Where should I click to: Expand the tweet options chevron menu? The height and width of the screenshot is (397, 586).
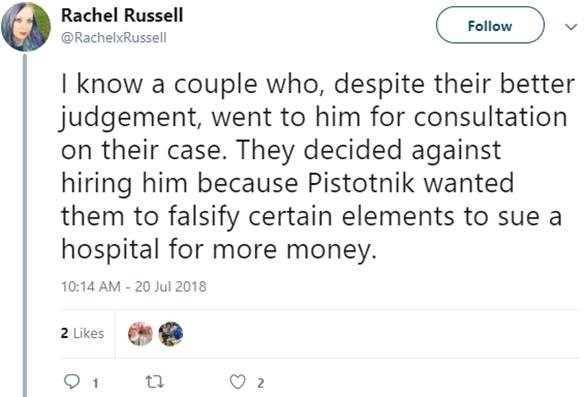(571, 27)
